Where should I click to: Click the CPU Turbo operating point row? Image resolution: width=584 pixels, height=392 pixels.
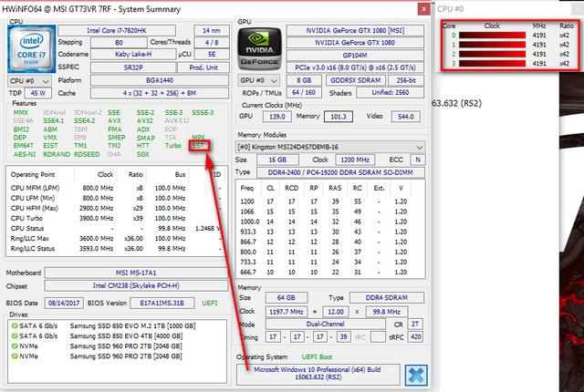[x=116, y=218]
